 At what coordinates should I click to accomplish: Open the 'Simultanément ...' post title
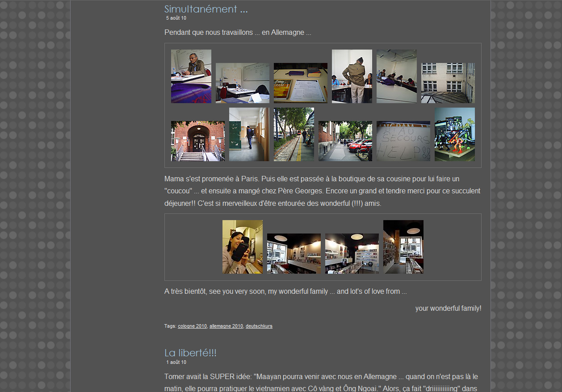tap(206, 9)
